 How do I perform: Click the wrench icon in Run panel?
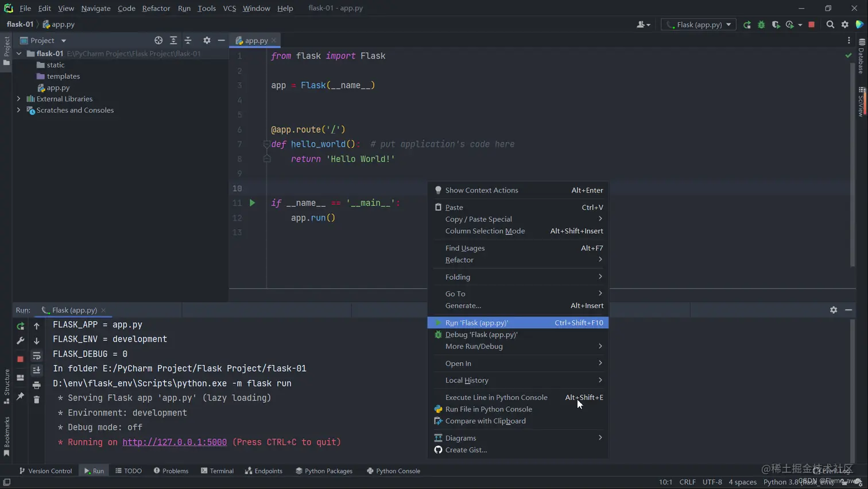point(21,341)
